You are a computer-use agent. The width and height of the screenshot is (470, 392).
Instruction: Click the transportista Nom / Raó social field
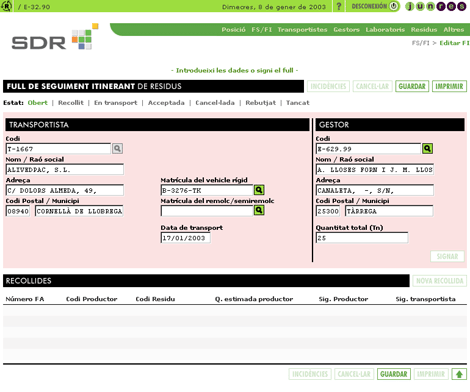pyautogui.click(x=65, y=169)
